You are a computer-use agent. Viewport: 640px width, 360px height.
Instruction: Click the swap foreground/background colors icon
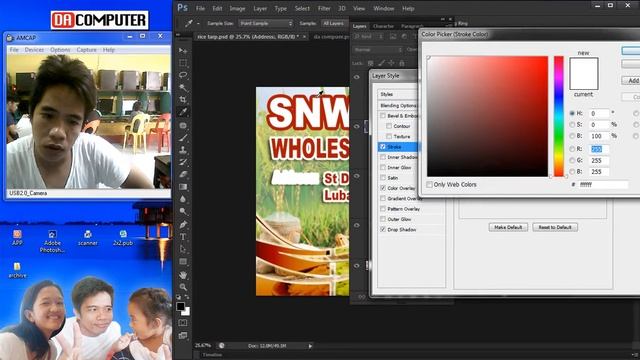tap(187, 297)
